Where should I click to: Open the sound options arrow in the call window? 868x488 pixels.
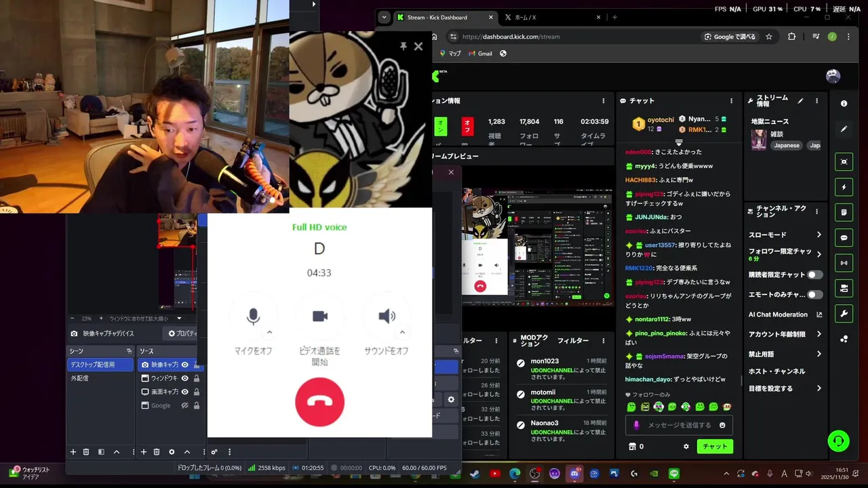point(402,332)
